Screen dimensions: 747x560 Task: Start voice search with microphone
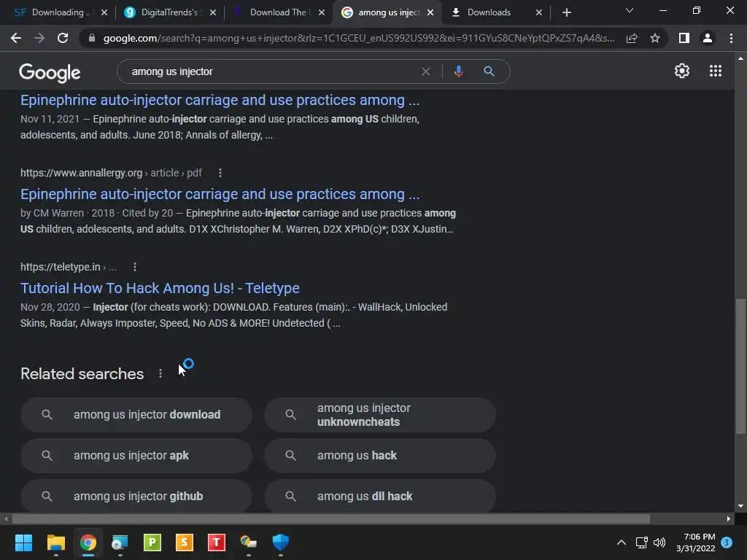point(458,71)
